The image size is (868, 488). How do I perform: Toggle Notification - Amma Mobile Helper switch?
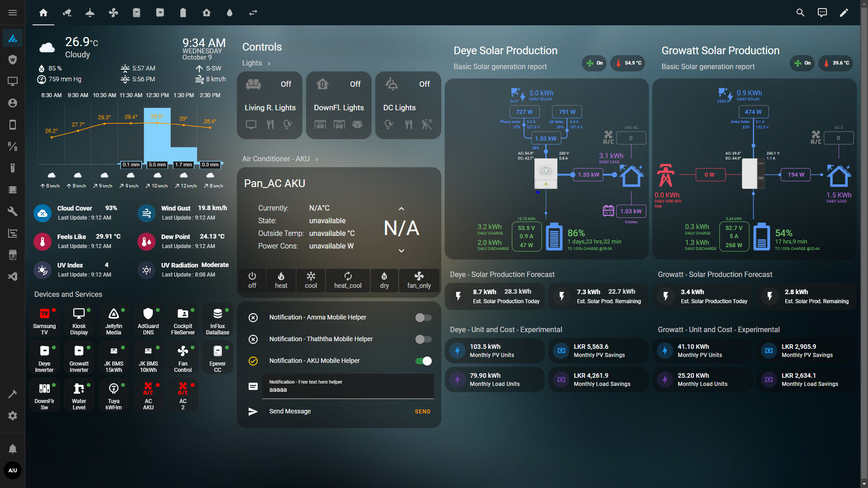tap(423, 318)
